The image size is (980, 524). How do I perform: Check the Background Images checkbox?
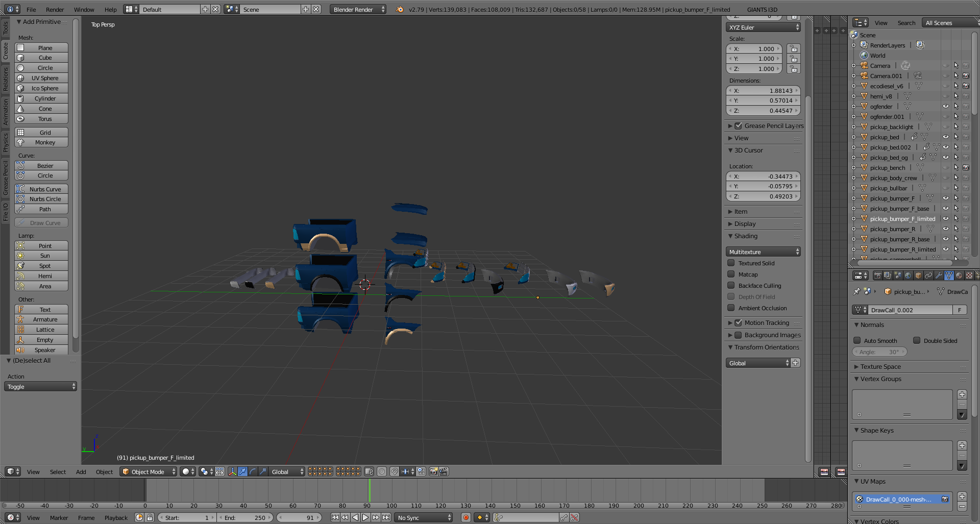pyautogui.click(x=738, y=335)
